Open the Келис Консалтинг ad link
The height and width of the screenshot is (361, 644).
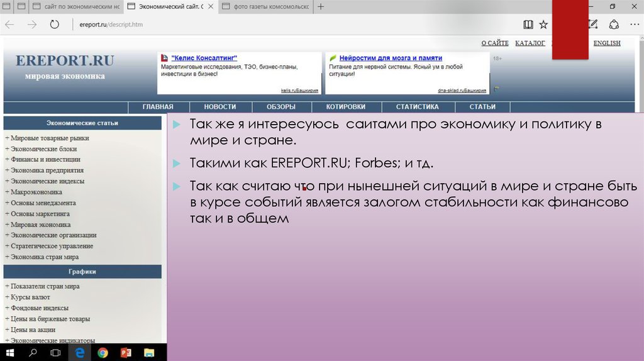coord(204,57)
